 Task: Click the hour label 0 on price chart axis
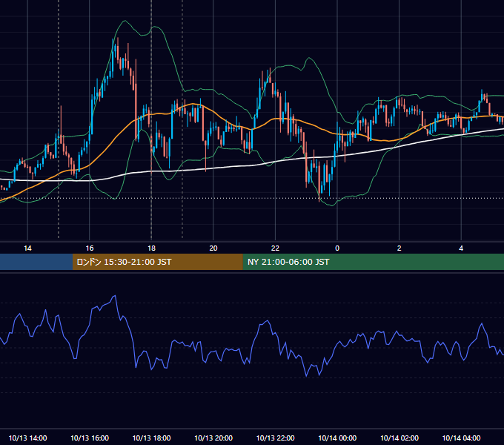click(337, 248)
